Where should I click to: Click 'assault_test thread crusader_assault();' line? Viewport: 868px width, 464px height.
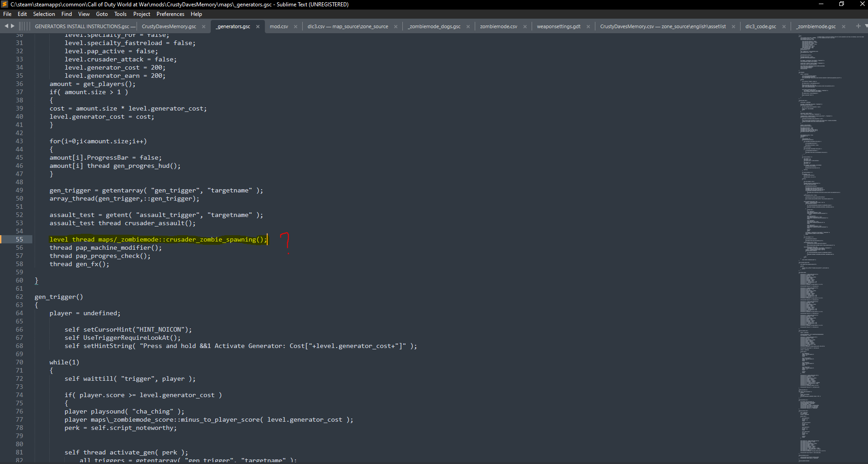click(122, 223)
